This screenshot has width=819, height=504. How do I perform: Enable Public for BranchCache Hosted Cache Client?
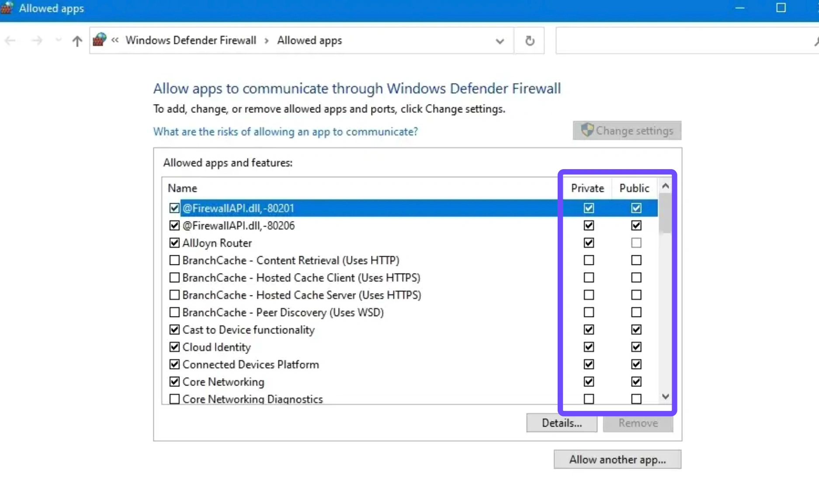(x=636, y=278)
